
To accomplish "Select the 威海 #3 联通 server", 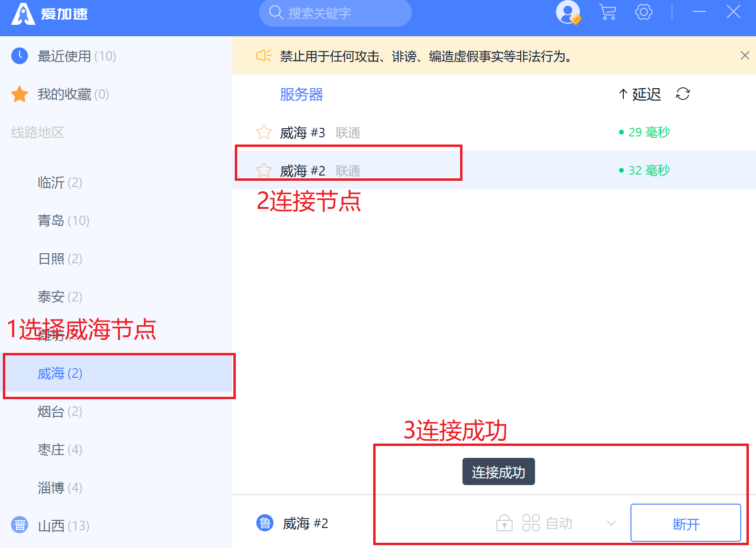I will (x=494, y=132).
